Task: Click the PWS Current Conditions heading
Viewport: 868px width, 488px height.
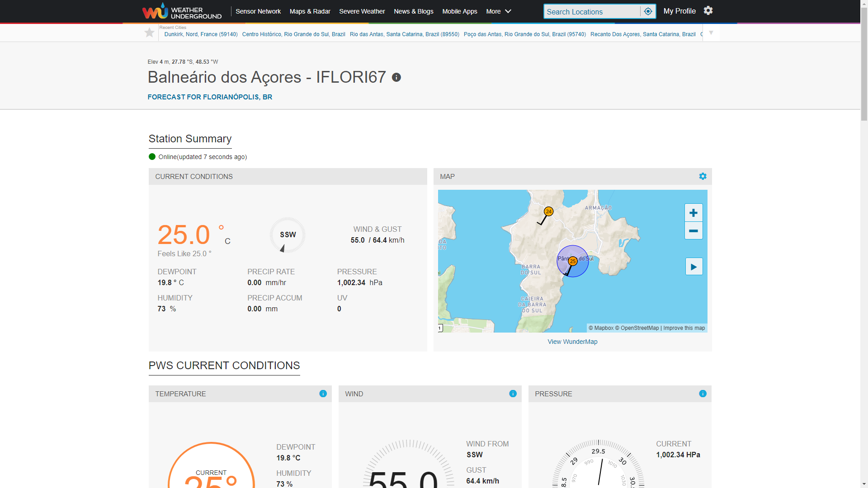Action: [224, 366]
